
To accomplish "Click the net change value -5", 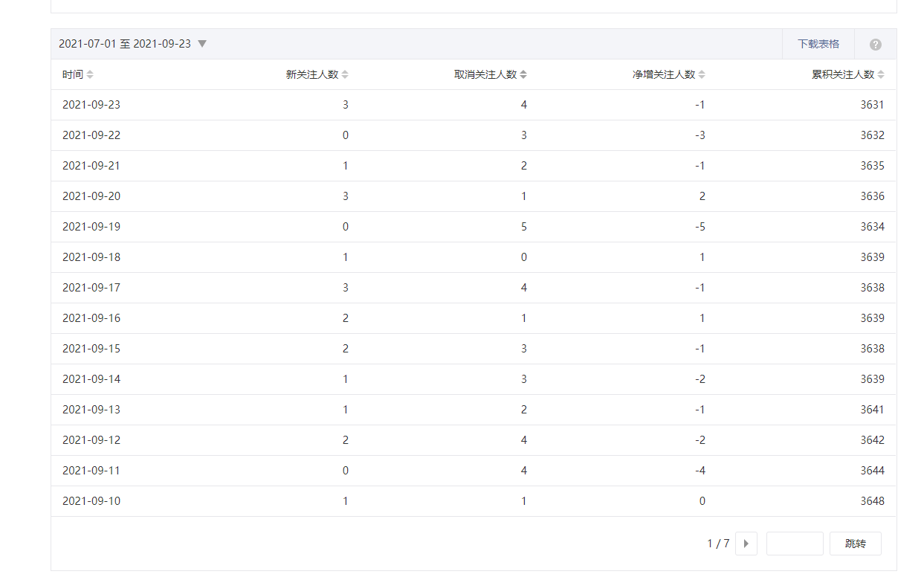I will tap(700, 227).
